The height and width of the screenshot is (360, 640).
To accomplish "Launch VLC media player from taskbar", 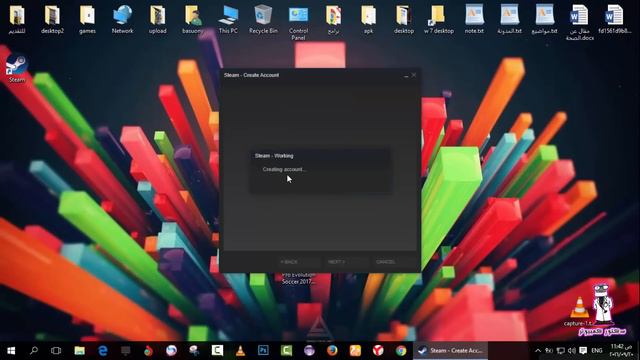I will click(240, 351).
